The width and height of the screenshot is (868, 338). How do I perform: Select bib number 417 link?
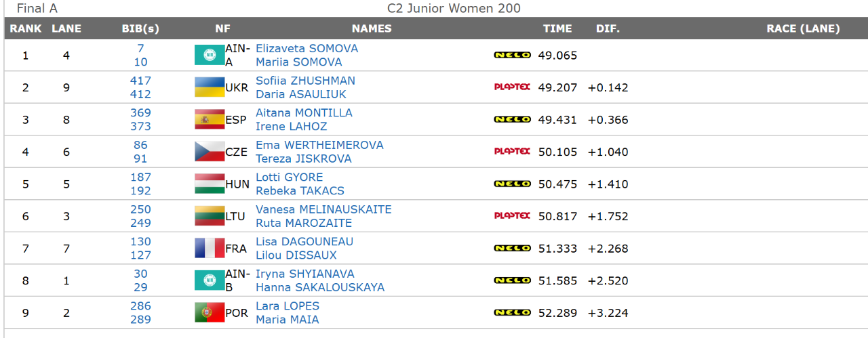click(140, 81)
